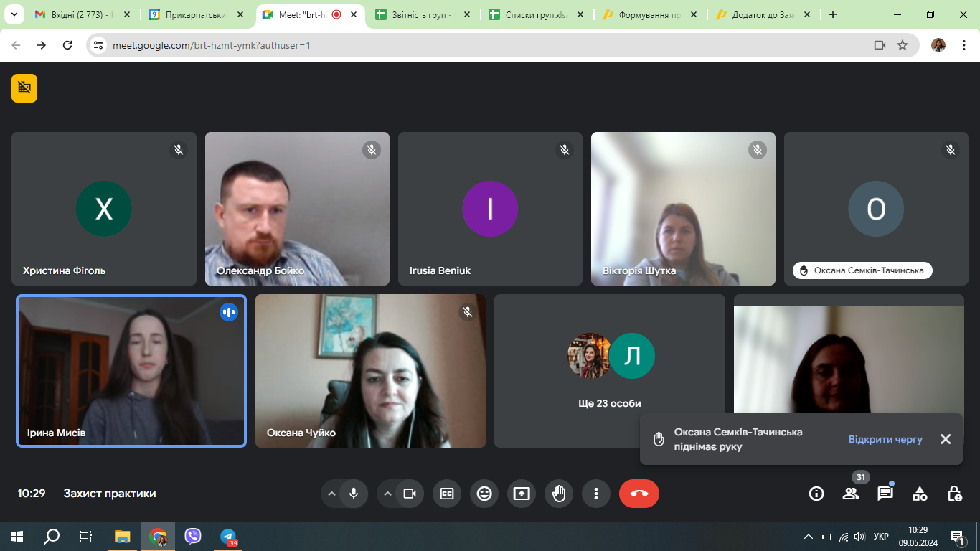The image size is (980, 551).
Task: Switch to the Gmail Вхідні tab
Action: [x=79, y=14]
